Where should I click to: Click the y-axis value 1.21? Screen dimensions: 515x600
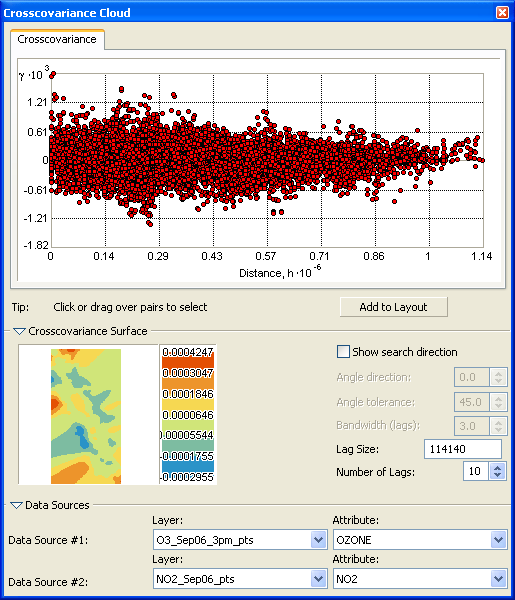(37, 103)
